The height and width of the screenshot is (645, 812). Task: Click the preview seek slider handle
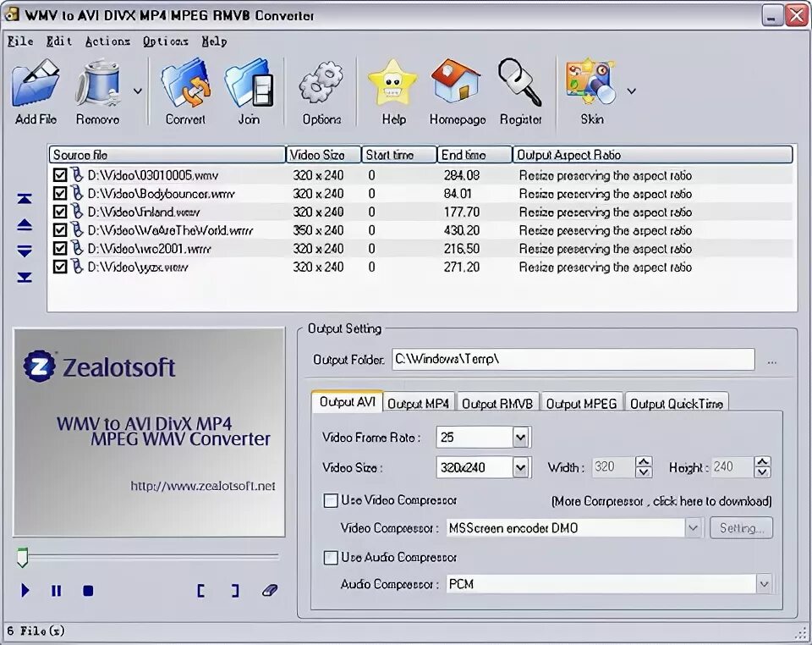pos(22,557)
